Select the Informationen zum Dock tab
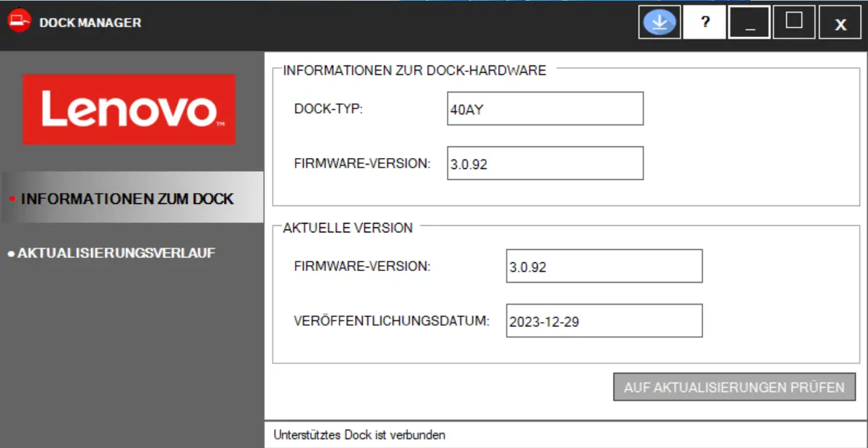Image resolution: width=868 pixels, height=448 pixels. (x=128, y=198)
